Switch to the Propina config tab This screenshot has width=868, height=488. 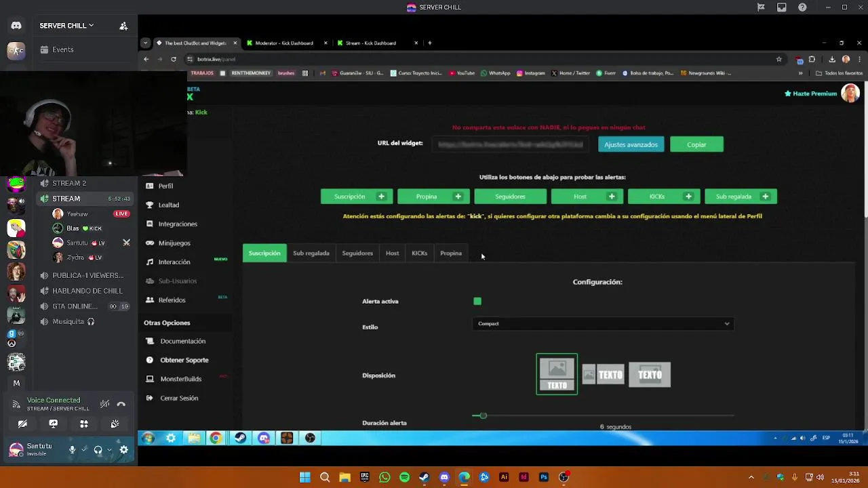tap(451, 253)
